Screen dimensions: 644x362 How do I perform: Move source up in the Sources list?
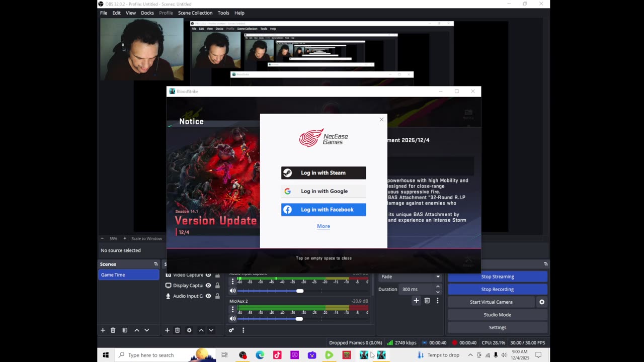pyautogui.click(x=201, y=330)
